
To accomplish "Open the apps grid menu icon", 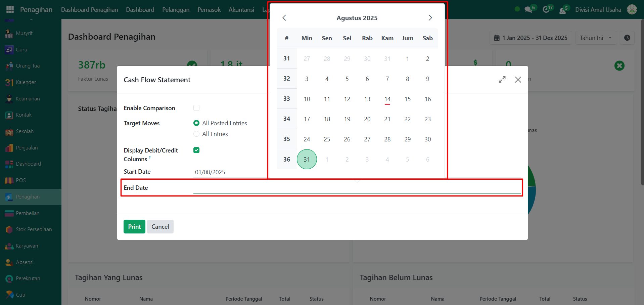I will pyautogui.click(x=10, y=9).
